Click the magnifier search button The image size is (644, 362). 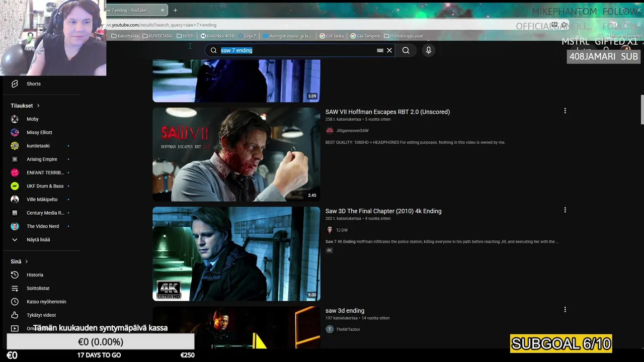point(406,50)
